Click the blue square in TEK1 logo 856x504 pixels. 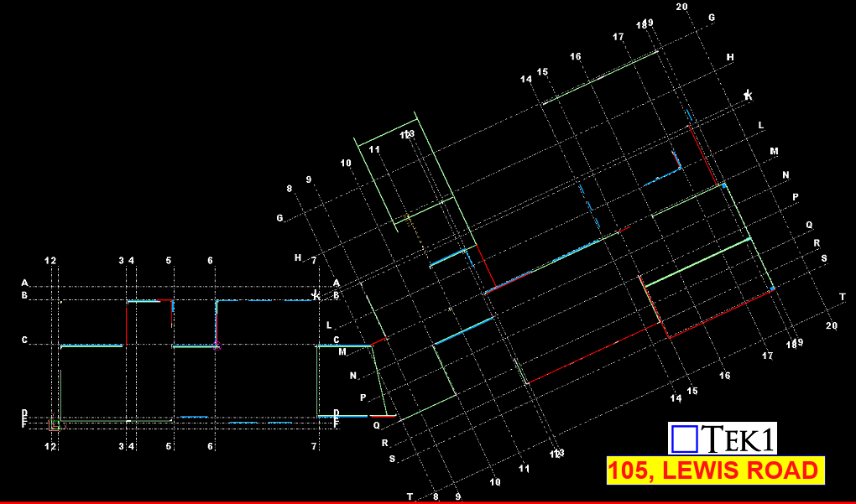pyautogui.click(x=685, y=439)
